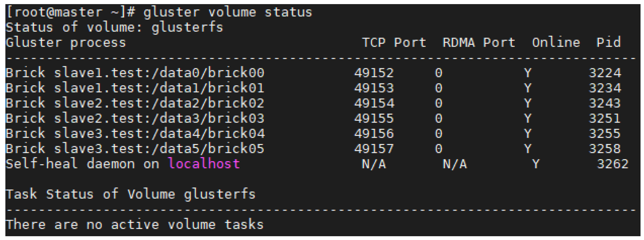The height and width of the screenshot is (240, 644).
Task: Click the slave3.test:/data4/brick04 brick line
Action: (135, 134)
